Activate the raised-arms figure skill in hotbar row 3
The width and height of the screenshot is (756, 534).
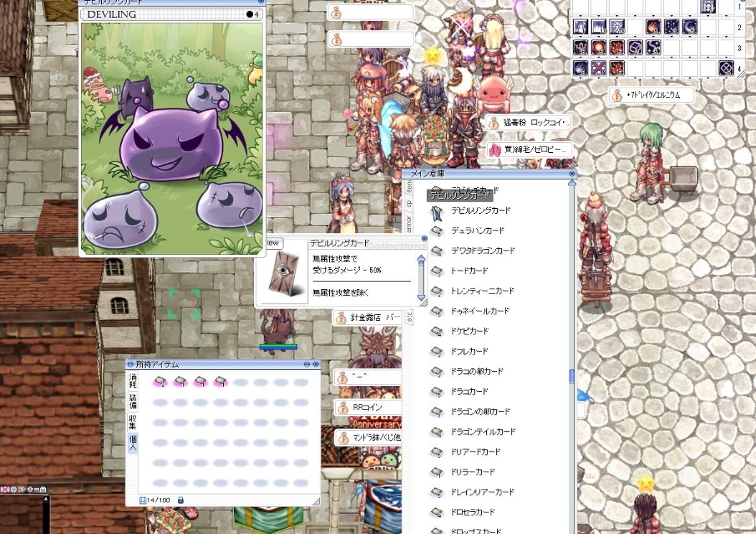tap(580, 47)
